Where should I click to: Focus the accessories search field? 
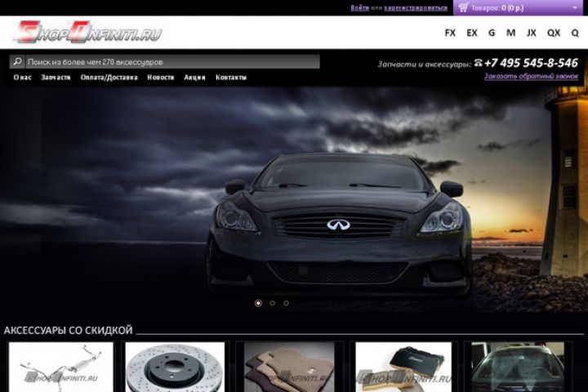tap(173, 61)
